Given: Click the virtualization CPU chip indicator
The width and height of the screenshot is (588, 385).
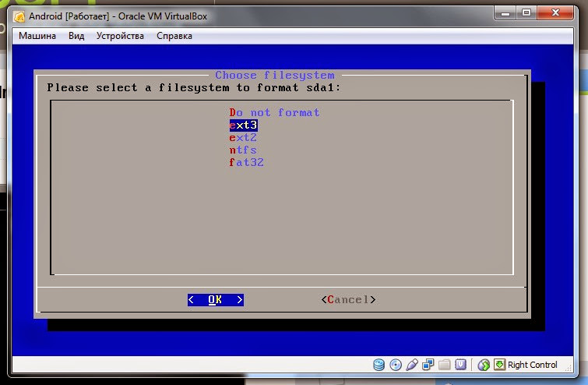Looking at the screenshot, I should click(x=460, y=365).
